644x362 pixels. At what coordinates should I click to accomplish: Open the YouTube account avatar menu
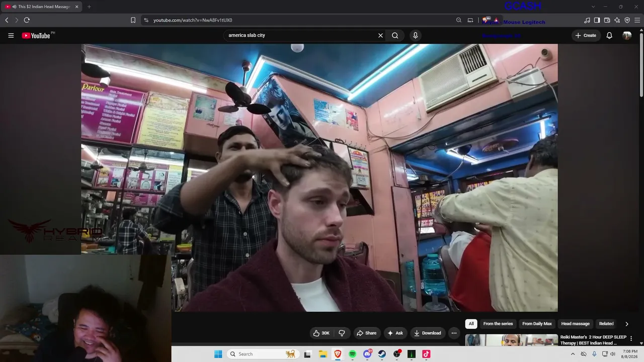coord(627,36)
